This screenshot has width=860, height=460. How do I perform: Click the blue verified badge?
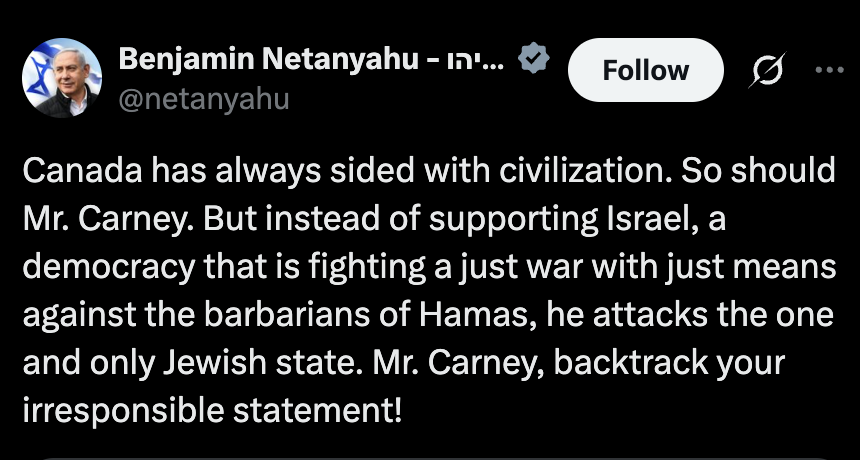pos(532,62)
